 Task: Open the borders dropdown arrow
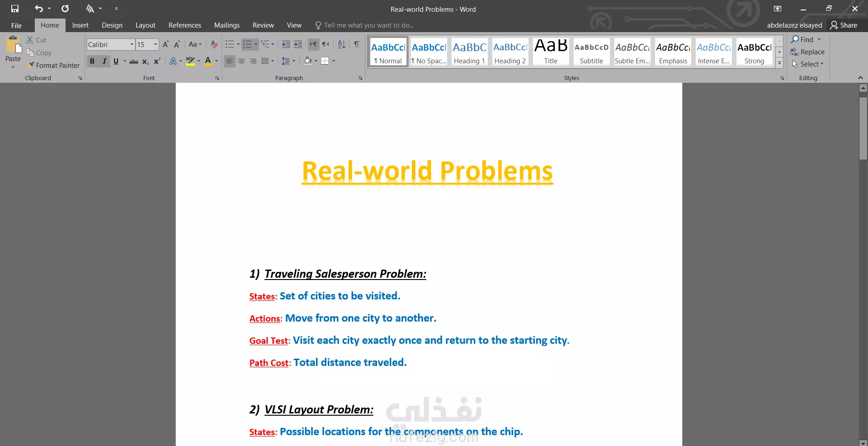tap(334, 61)
